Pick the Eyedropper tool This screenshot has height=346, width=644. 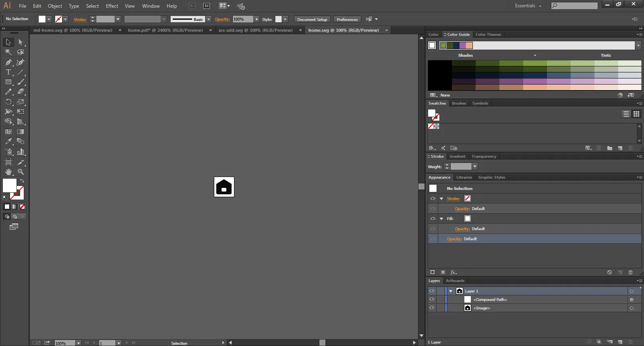(x=8, y=142)
